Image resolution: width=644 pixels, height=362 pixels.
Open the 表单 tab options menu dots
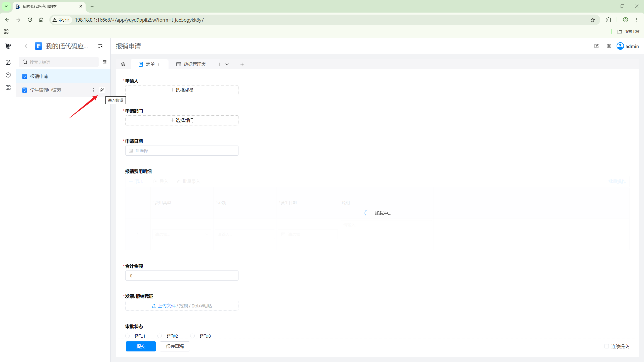[158, 64]
